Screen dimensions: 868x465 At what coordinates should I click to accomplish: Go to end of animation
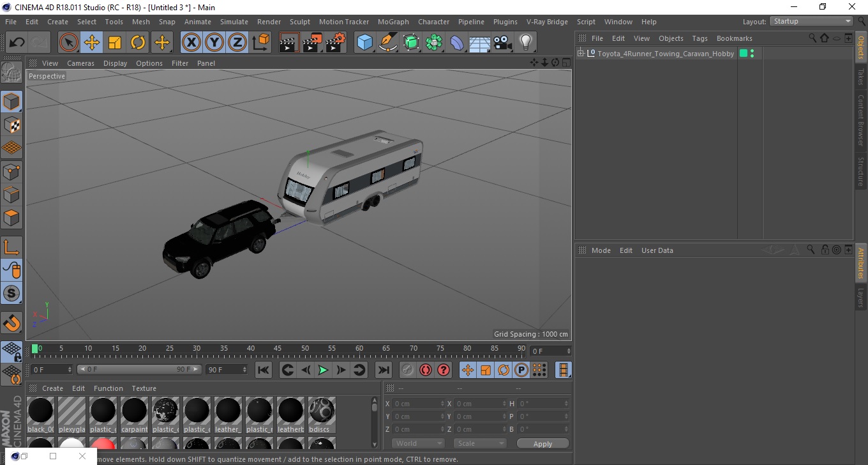click(x=383, y=370)
